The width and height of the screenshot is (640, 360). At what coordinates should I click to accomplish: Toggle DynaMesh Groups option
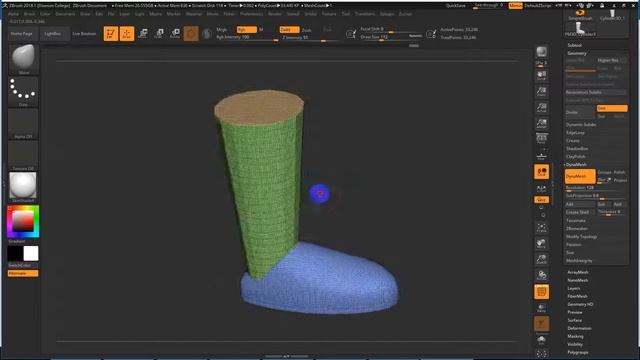[604, 172]
